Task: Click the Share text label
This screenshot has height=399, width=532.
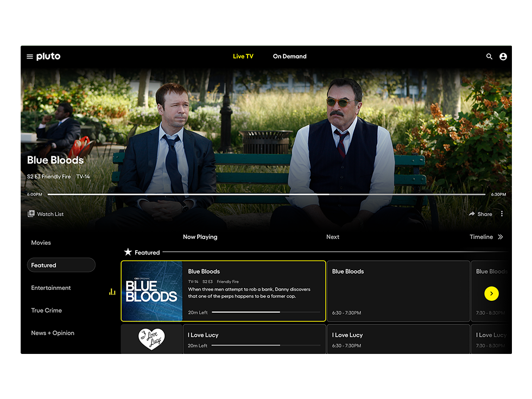Action: [x=484, y=214]
